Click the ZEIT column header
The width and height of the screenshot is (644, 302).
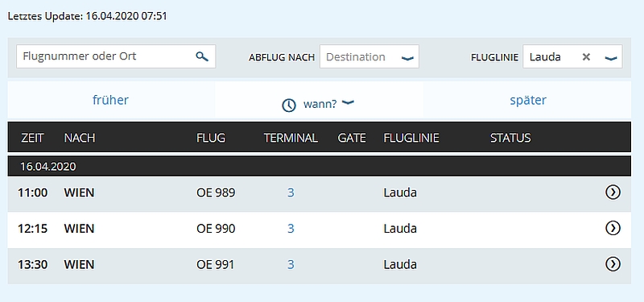tap(32, 138)
